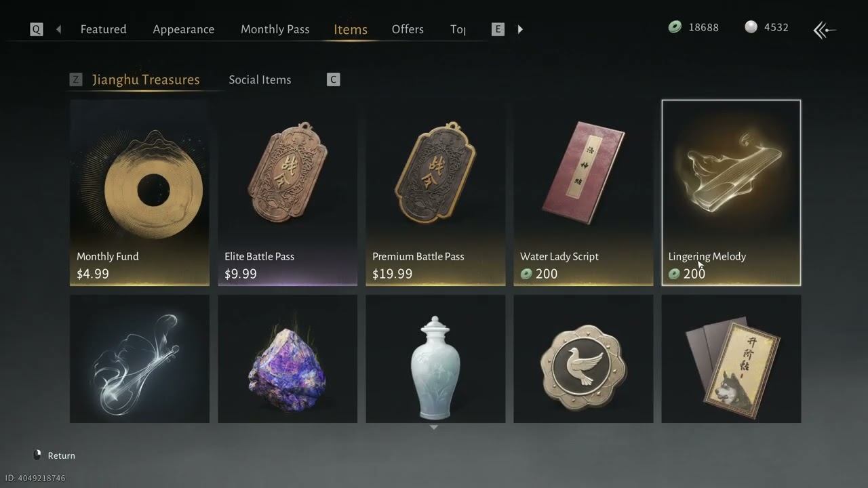Expand more items with the down arrow
This screenshot has height=488, width=868.
(x=434, y=427)
